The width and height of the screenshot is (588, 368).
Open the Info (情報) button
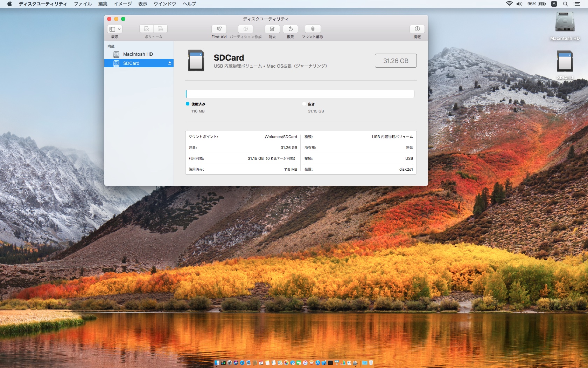(417, 29)
